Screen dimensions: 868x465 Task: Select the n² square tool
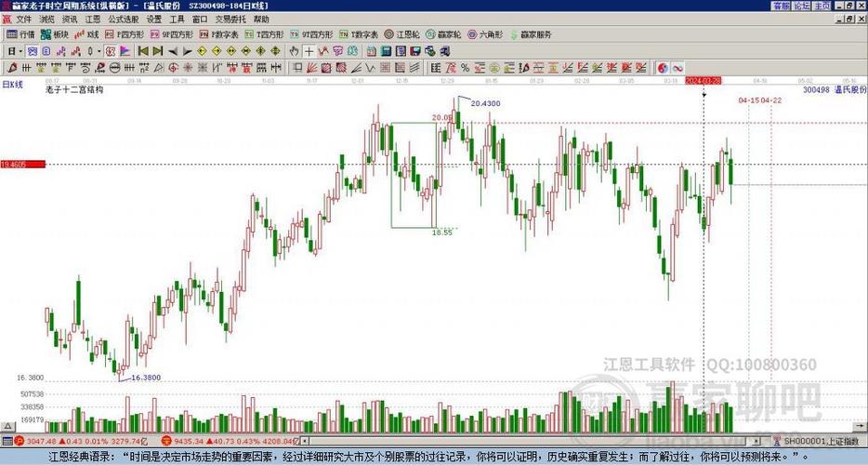pos(144,68)
